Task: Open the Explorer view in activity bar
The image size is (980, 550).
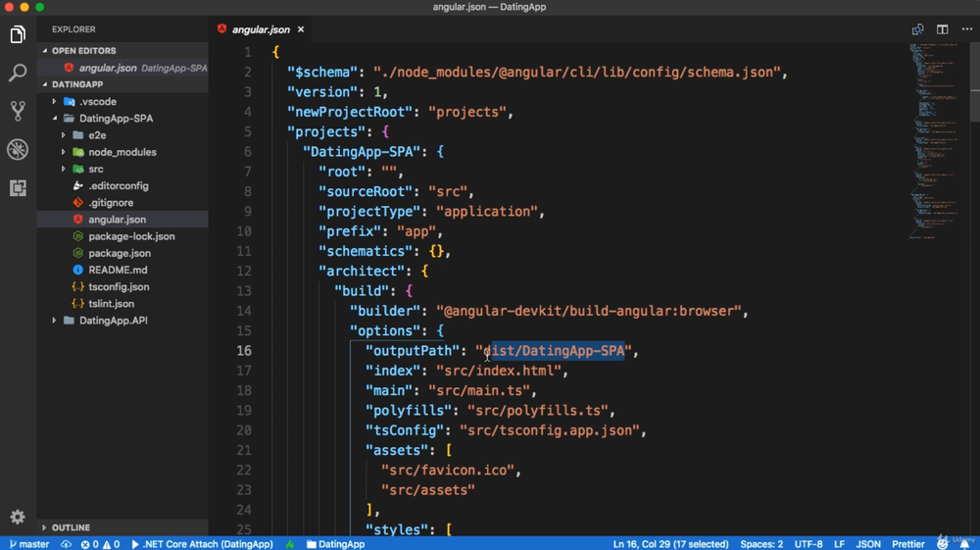Action: (x=18, y=34)
